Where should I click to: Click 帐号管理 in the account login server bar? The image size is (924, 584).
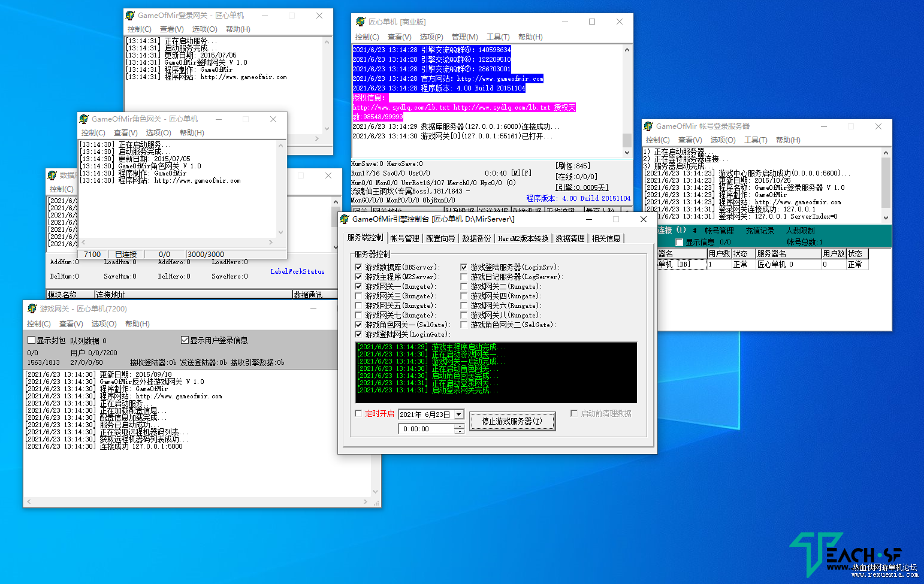click(x=719, y=231)
